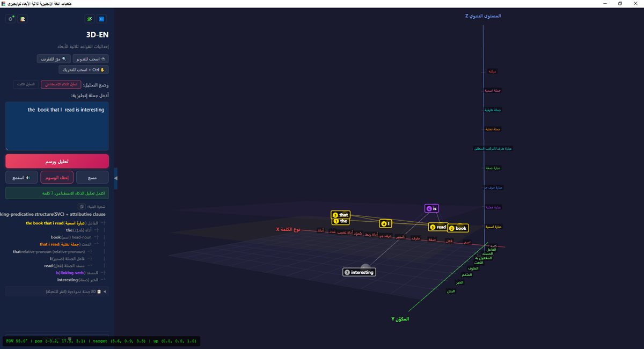Open the settings gear icon

pos(11,19)
